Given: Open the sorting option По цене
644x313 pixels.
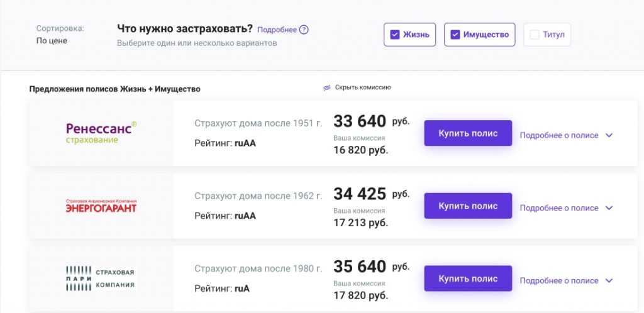Looking at the screenshot, I should pyautogui.click(x=52, y=41).
